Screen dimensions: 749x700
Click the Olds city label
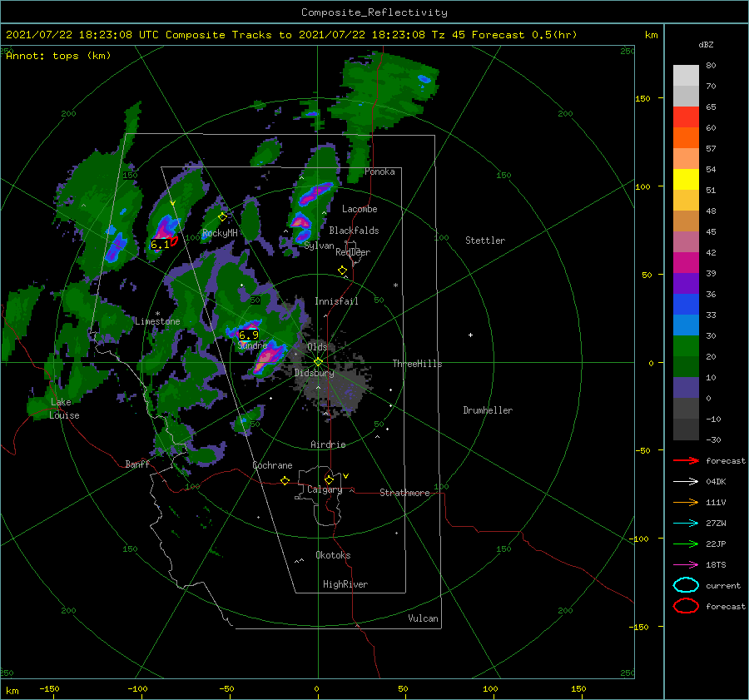point(317,346)
